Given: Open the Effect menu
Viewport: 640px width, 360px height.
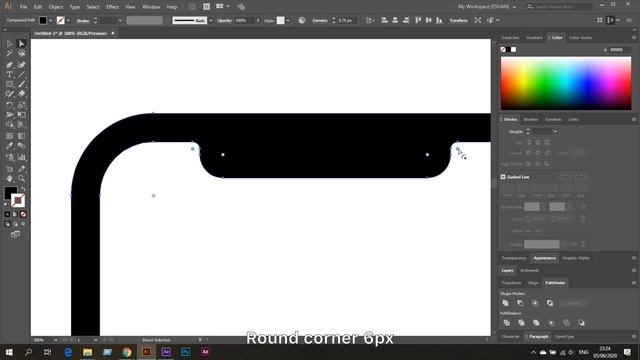Looking at the screenshot, I should pyautogui.click(x=112, y=7).
